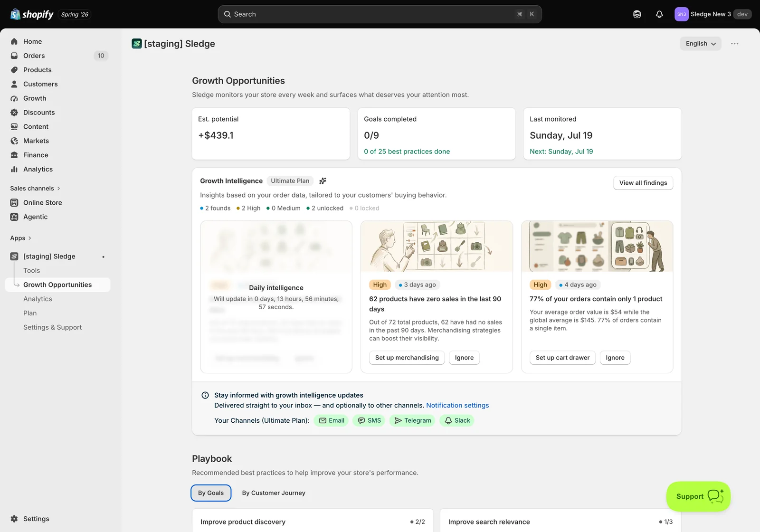
Task: Open the Plan page in sidebar
Action: (30, 313)
